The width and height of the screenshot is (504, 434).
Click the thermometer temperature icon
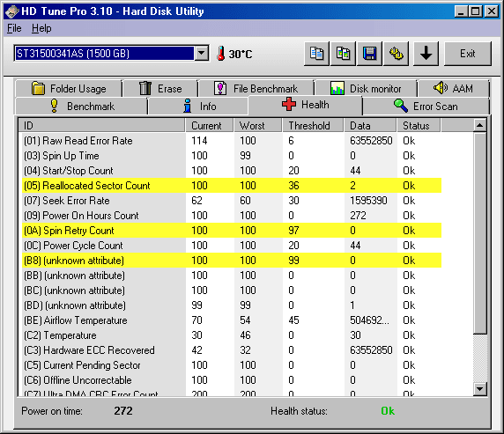(220, 54)
